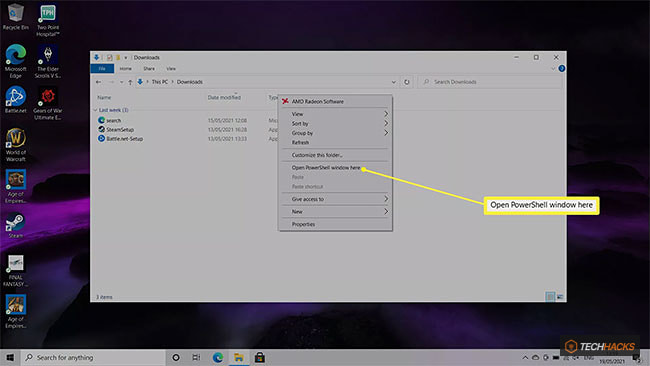Choose Properties in context menu
The width and height of the screenshot is (650, 366).
click(x=335, y=224)
